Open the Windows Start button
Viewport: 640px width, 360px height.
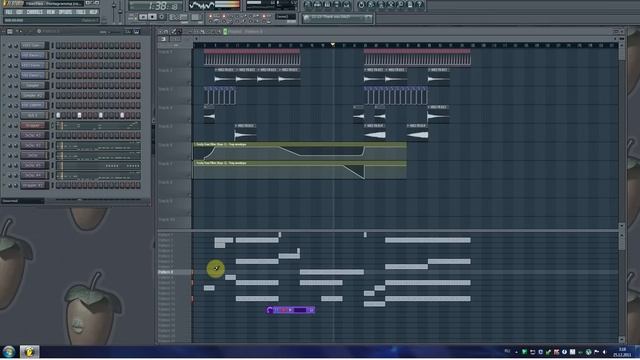(9, 351)
